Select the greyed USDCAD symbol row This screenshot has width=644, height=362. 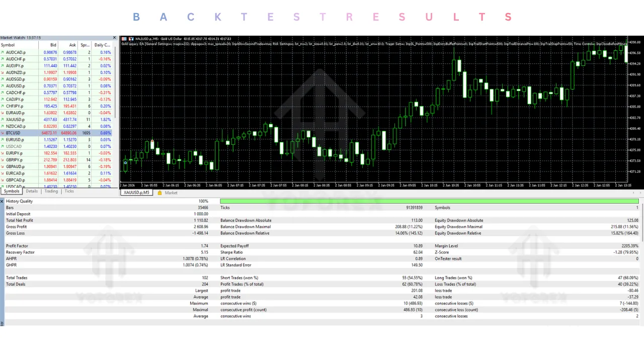[x=56, y=146]
